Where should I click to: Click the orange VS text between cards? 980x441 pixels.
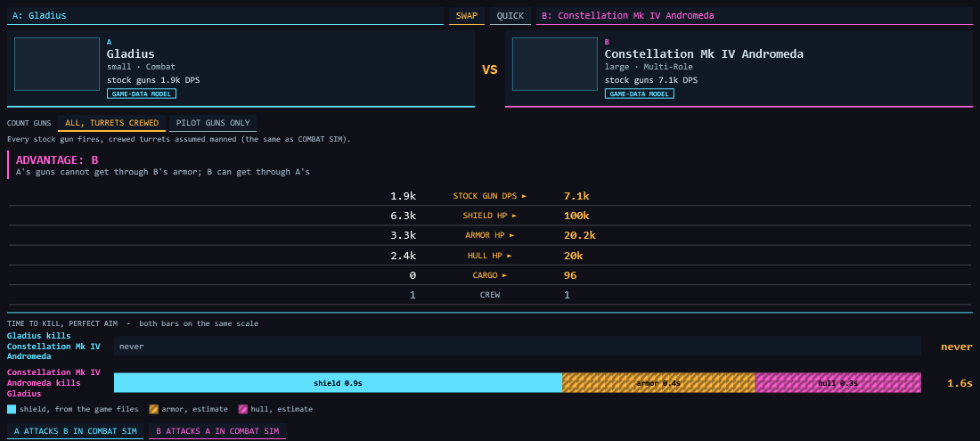tap(490, 69)
